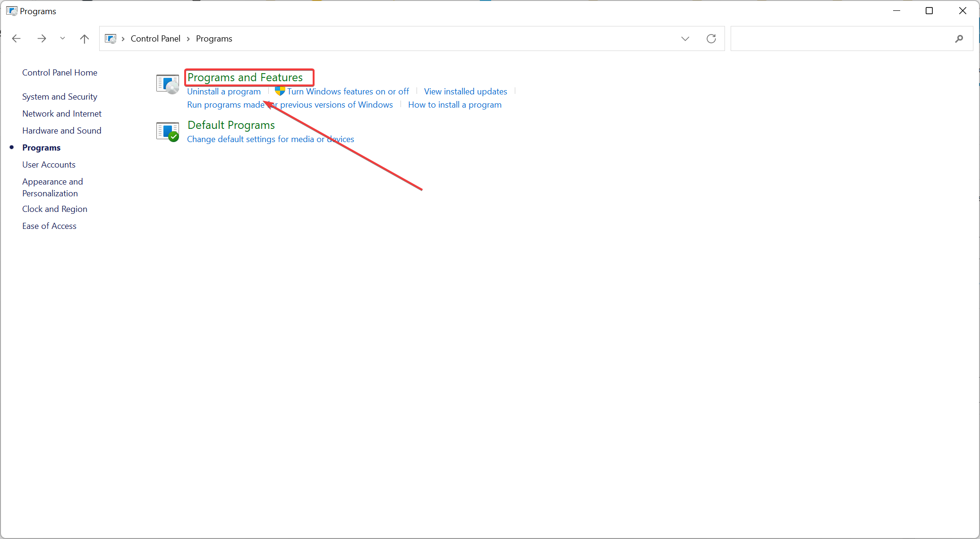This screenshot has width=980, height=539.
Task: Go to User Accounts category
Action: (x=49, y=165)
